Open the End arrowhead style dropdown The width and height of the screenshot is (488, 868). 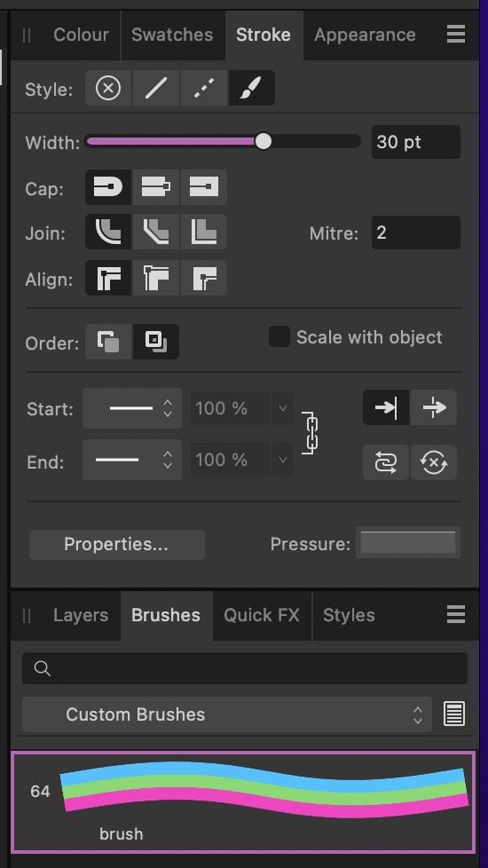click(132, 460)
